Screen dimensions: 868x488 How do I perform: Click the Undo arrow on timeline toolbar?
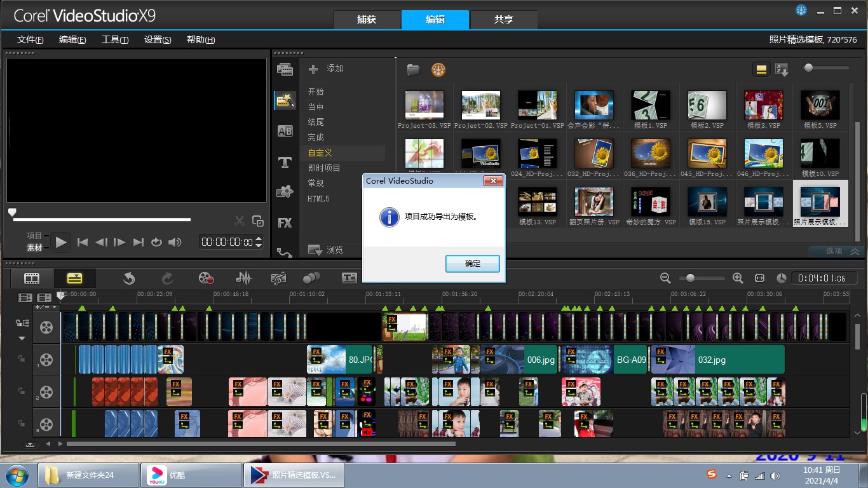pyautogui.click(x=129, y=278)
